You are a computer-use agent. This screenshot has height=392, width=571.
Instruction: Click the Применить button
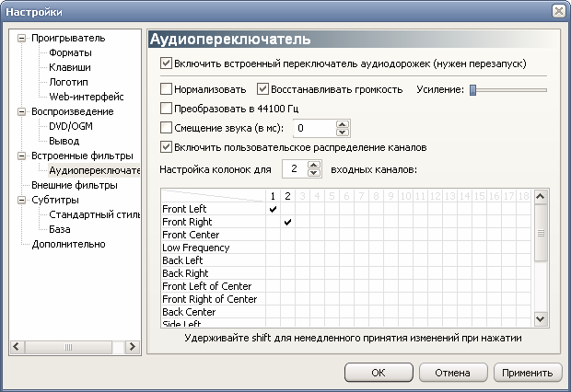[x=528, y=373]
